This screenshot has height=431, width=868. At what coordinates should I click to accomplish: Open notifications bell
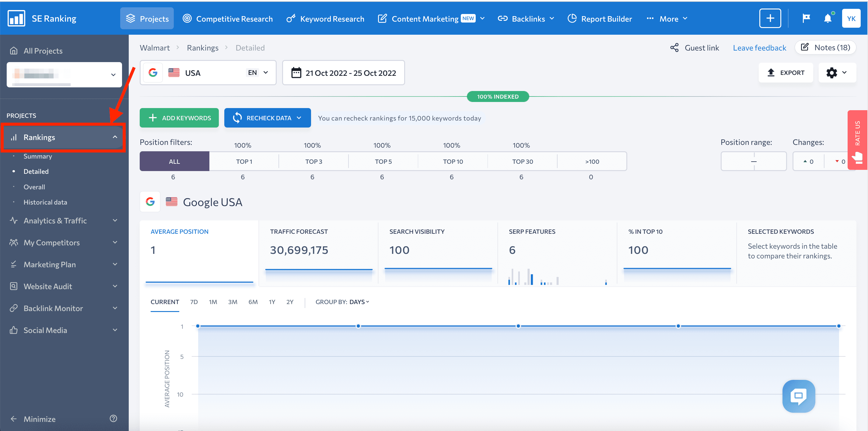pyautogui.click(x=828, y=18)
